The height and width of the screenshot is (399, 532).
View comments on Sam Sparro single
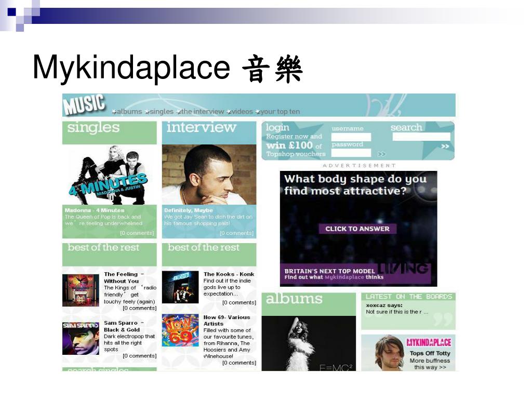coord(139,356)
